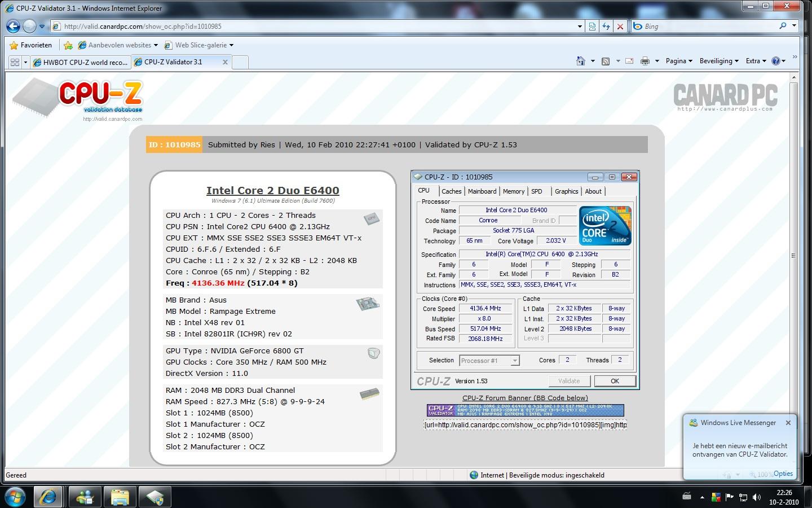Screen dimensions: 812x508
Task: Click the Read Mail envelope icon
Action: (x=629, y=61)
